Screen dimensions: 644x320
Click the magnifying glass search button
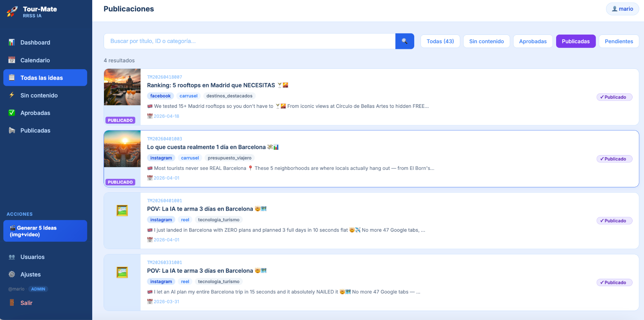[x=405, y=41]
